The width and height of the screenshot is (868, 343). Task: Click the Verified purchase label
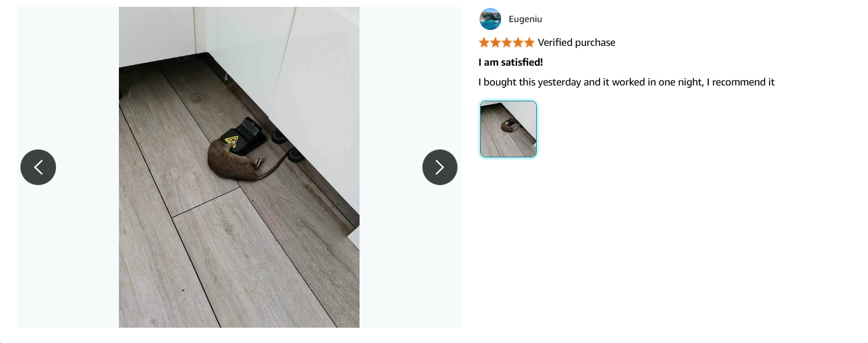point(576,42)
